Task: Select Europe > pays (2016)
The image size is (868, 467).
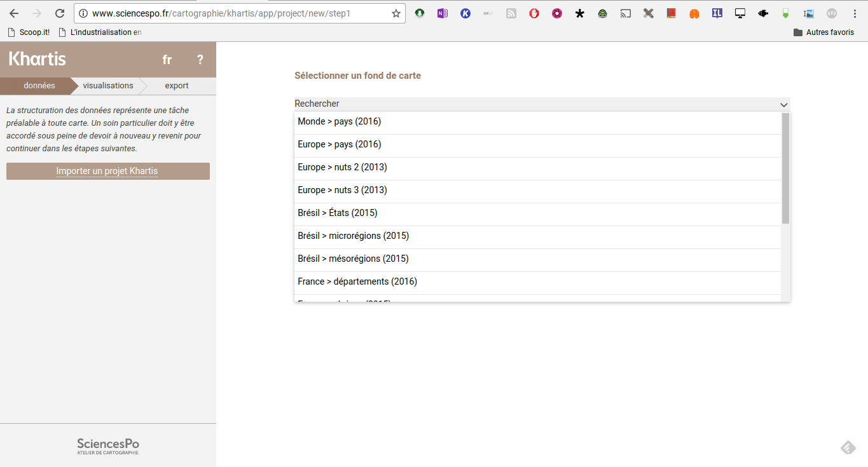Action: 537,145
